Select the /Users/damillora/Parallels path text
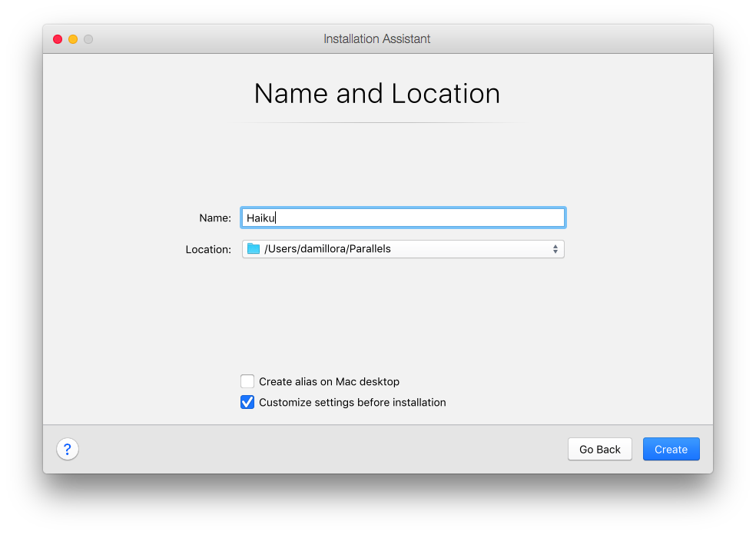The image size is (756, 535). [327, 249]
